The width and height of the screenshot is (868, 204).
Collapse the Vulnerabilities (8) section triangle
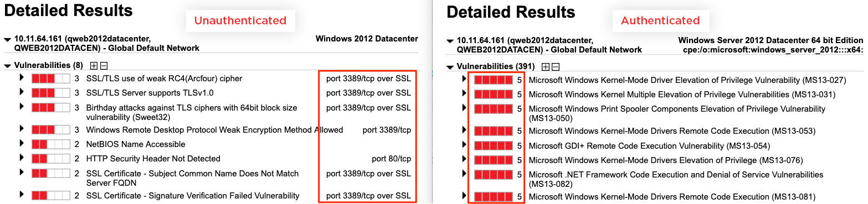pyautogui.click(x=7, y=66)
